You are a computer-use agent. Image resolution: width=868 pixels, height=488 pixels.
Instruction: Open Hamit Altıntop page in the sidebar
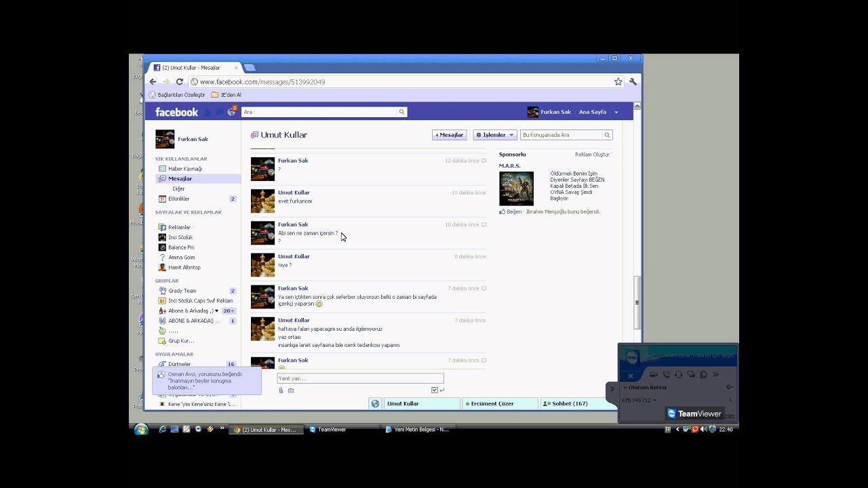coord(184,268)
